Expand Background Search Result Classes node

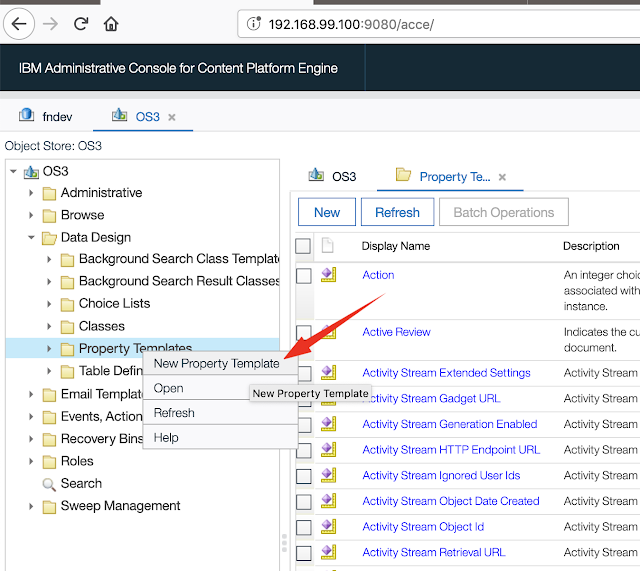tap(49, 282)
